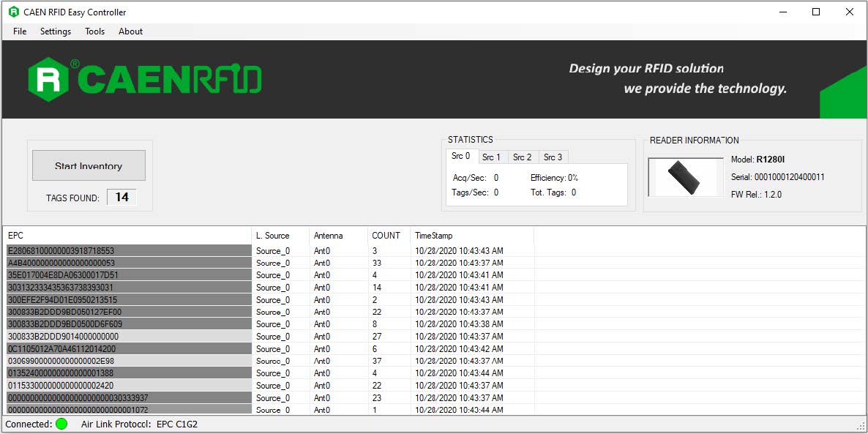
Task: Sort tag list by COUNT column header
Action: click(x=386, y=236)
